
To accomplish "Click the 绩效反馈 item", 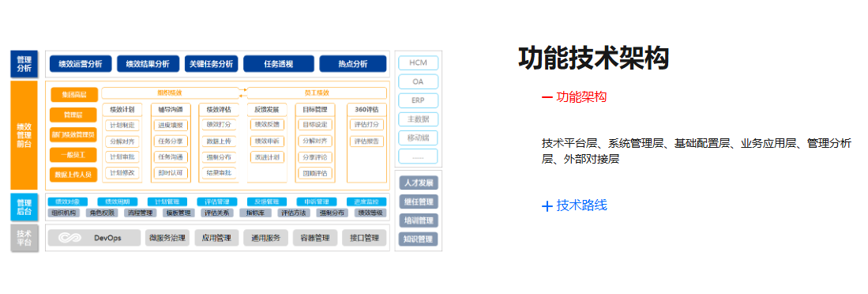I will coord(267,125).
